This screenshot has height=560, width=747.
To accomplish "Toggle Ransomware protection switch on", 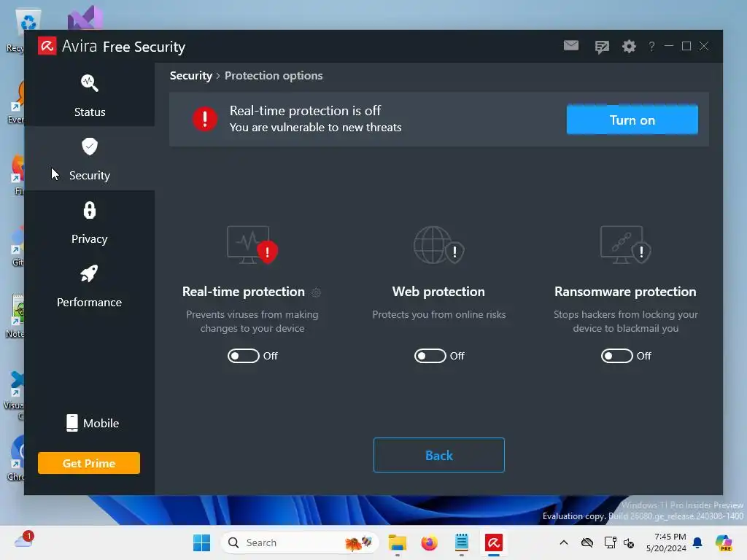I will [x=617, y=356].
